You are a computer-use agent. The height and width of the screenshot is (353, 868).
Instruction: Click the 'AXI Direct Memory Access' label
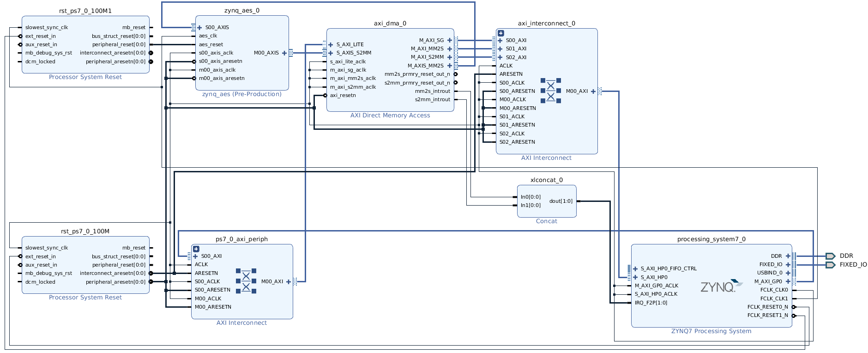pyautogui.click(x=390, y=116)
